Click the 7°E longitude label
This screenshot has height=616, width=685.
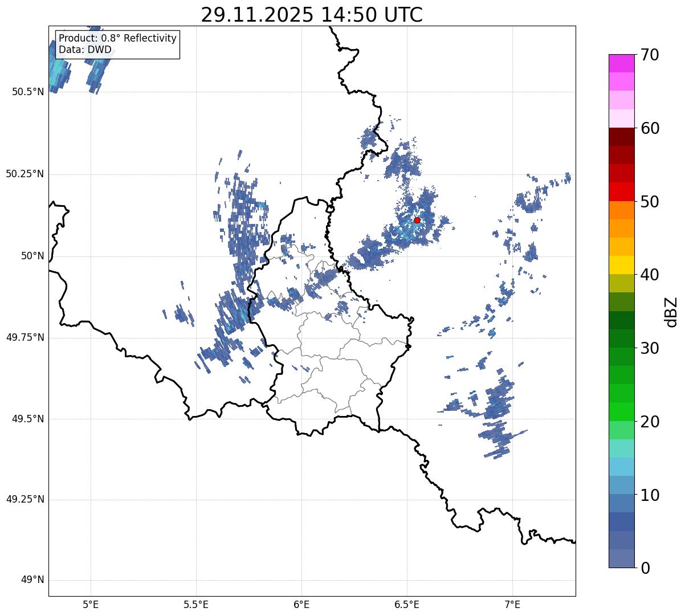(x=512, y=605)
